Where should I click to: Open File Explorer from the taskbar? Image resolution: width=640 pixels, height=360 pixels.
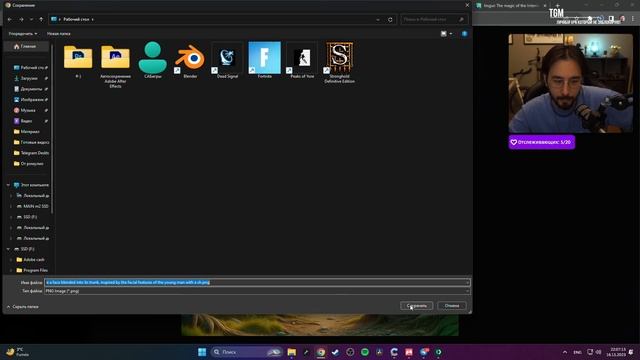point(292,352)
